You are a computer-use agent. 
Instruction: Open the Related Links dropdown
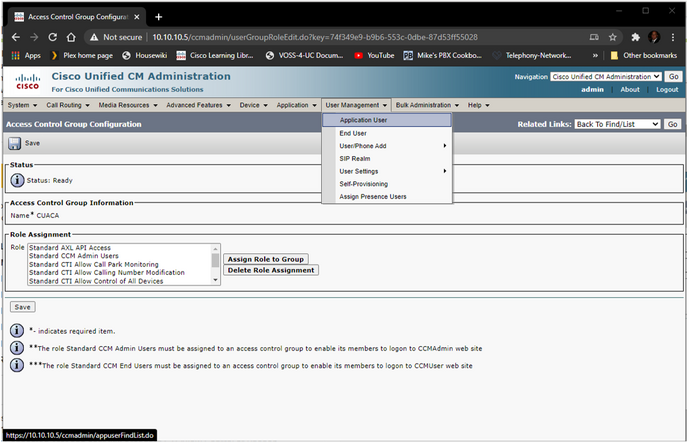coord(617,125)
